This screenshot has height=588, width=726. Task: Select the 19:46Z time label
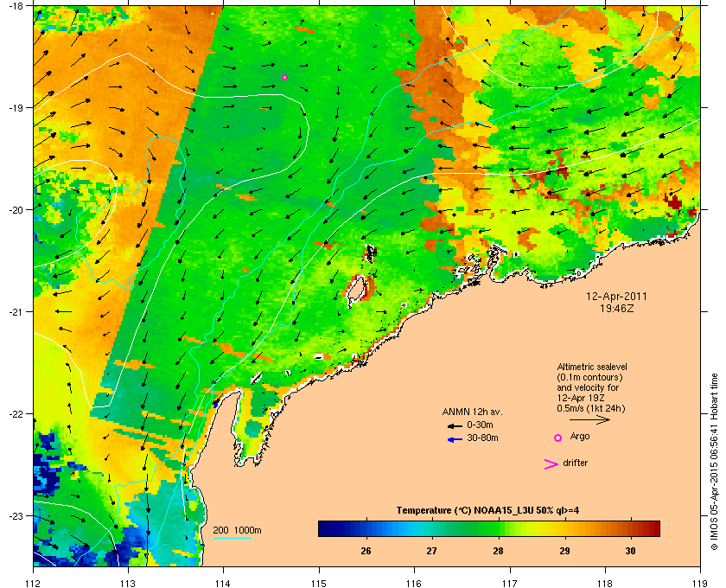(x=616, y=308)
